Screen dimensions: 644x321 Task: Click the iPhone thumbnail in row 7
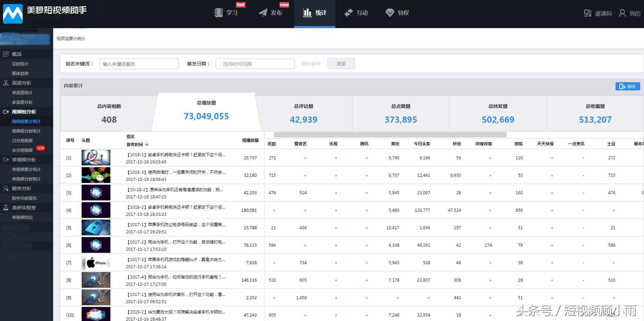point(96,263)
